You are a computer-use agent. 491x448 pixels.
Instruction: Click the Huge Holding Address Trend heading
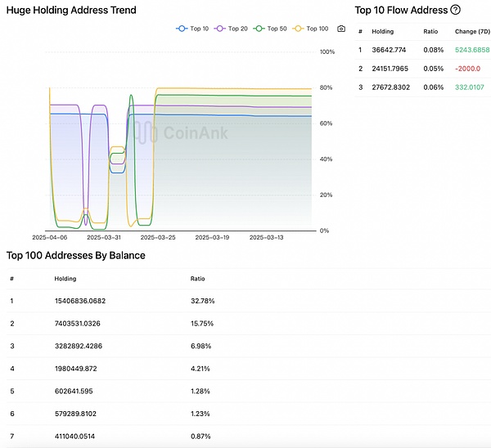click(x=72, y=11)
